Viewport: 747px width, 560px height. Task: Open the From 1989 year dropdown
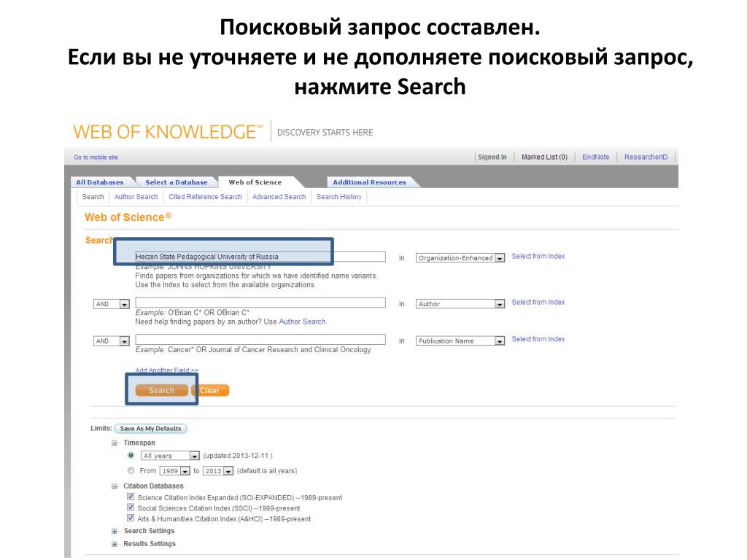pos(174,471)
